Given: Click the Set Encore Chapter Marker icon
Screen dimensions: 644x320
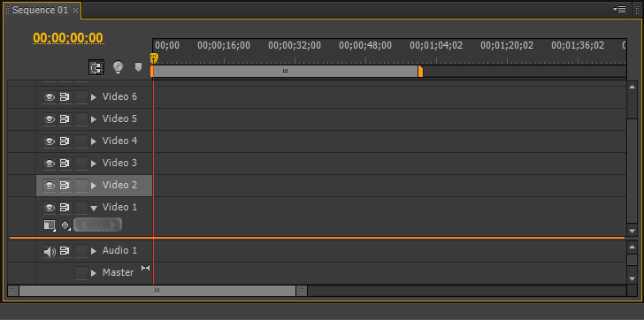Looking at the screenshot, I should (118, 67).
